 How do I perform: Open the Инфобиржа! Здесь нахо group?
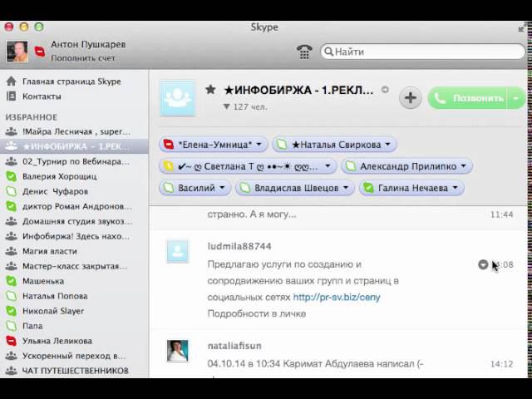coord(74,236)
